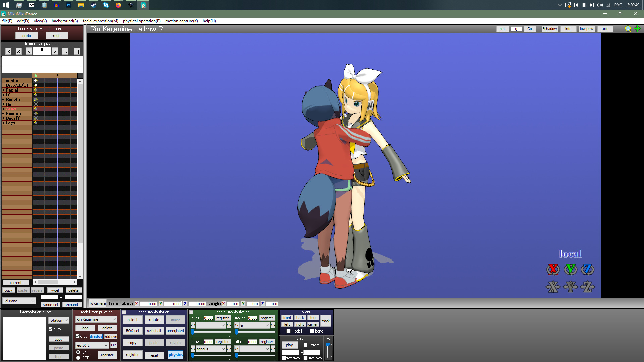Open the Sel Bone dropdown

19,301
